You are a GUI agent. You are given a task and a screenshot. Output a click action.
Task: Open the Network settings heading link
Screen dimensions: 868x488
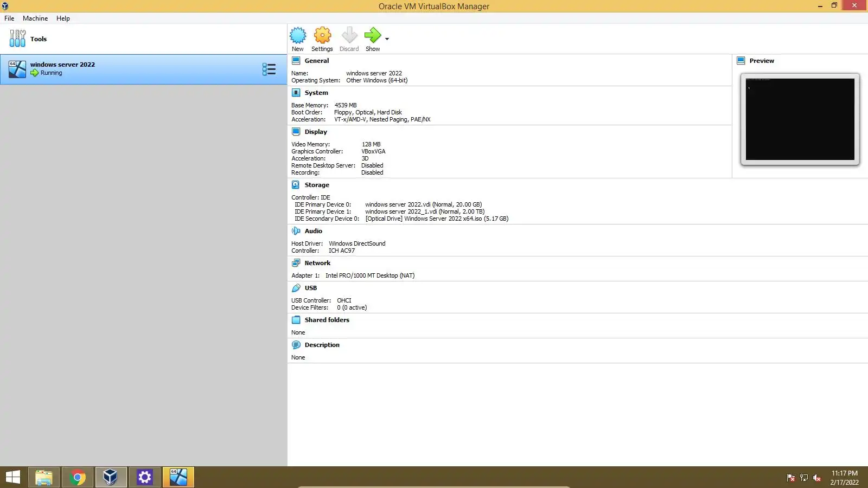(x=317, y=263)
